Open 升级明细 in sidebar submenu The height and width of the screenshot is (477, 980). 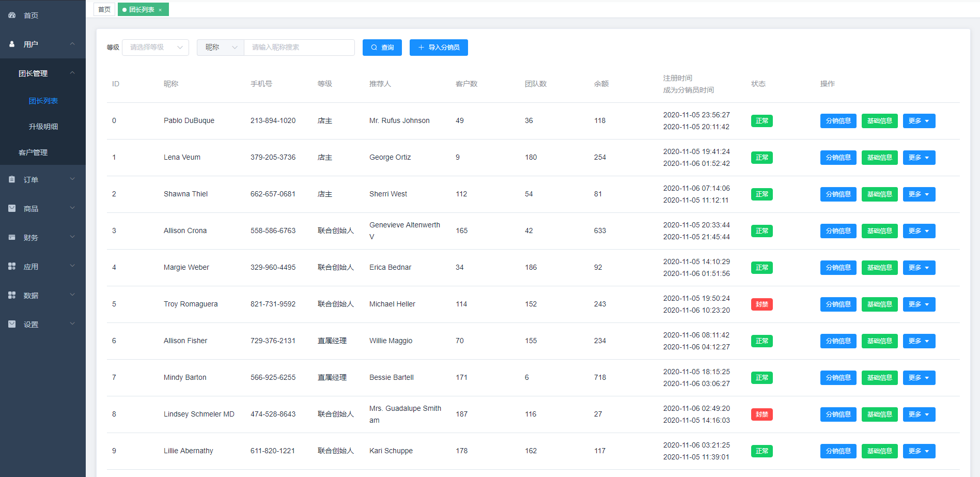43,127
